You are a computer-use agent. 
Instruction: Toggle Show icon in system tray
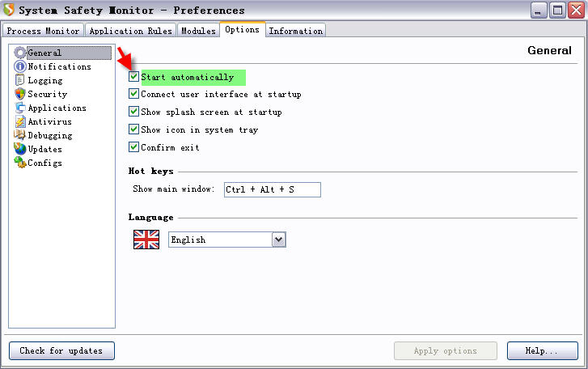pos(134,129)
